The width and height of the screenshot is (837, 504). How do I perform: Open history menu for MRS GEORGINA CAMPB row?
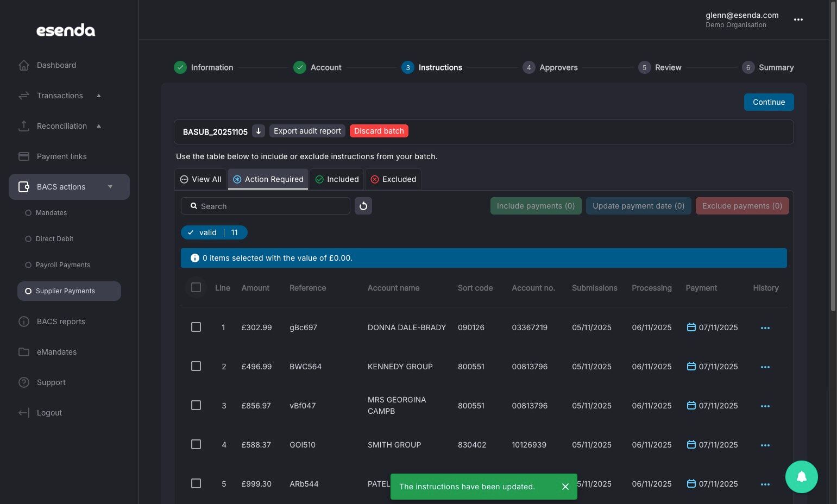pyautogui.click(x=765, y=406)
